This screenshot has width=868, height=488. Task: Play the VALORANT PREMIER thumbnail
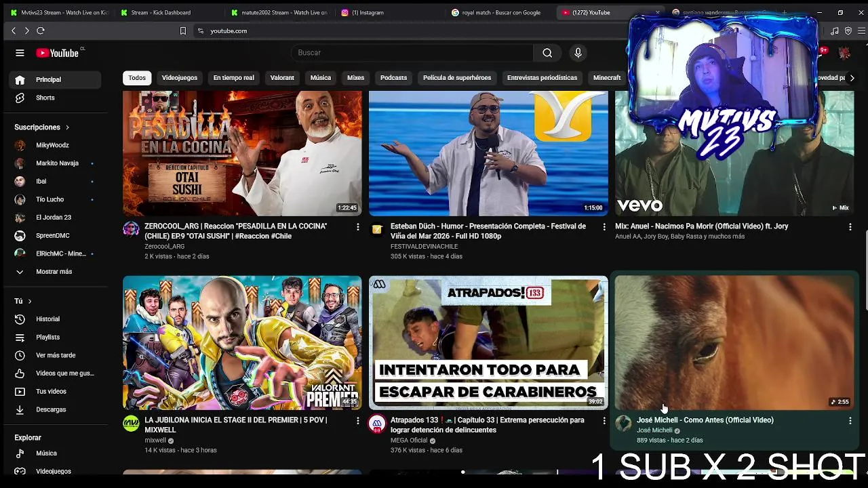[x=242, y=342]
